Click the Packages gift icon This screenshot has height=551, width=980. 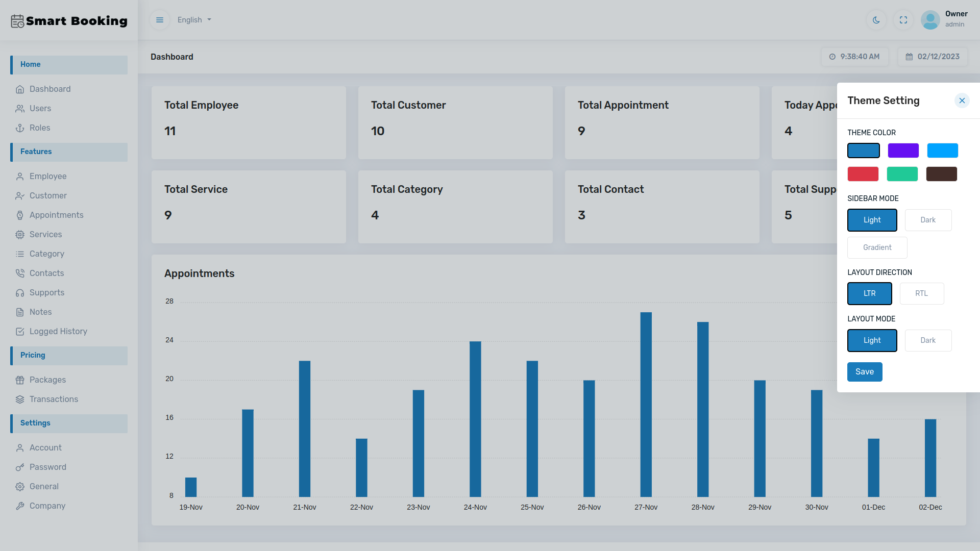tap(20, 380)
